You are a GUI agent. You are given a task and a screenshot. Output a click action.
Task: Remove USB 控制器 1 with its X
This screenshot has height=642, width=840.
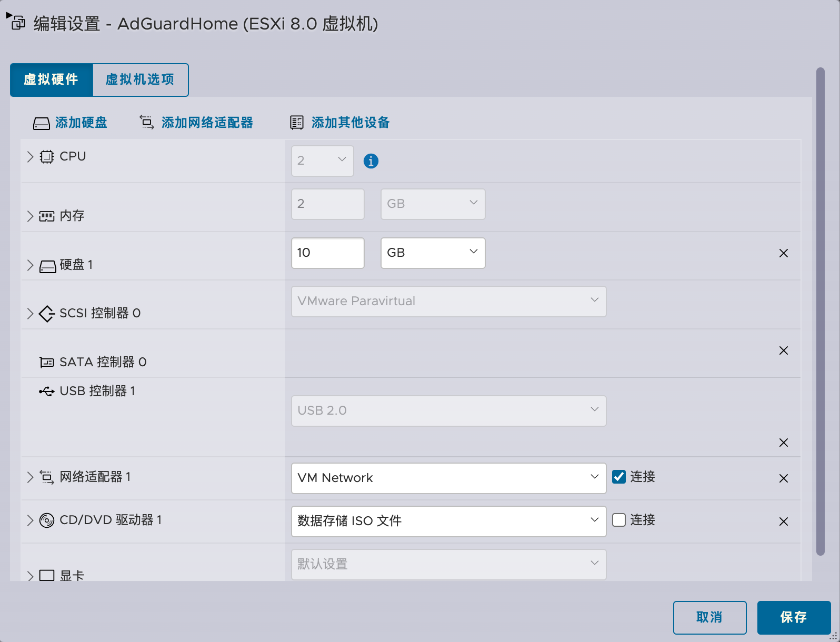784,443
